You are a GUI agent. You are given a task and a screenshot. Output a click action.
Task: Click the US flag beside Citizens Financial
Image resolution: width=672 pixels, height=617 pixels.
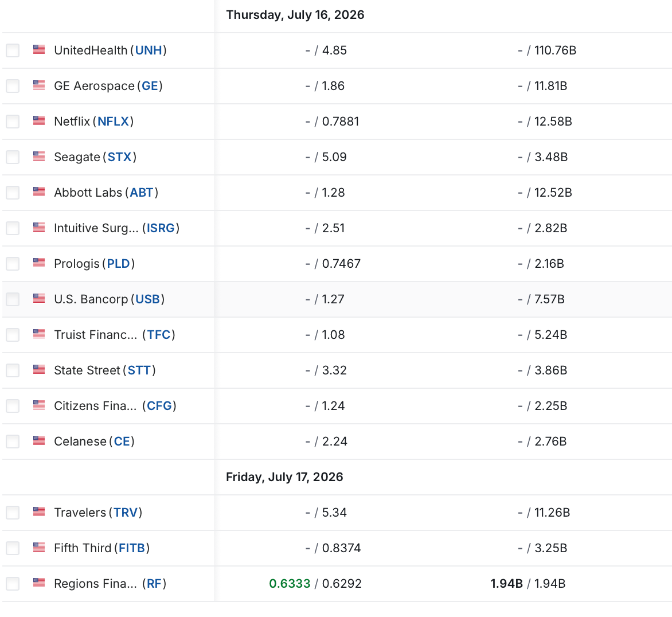pyautogui.click(x=39, y=405)
